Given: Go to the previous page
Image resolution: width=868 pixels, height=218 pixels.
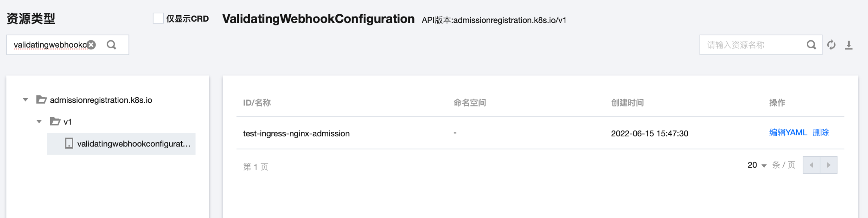Looking at the screenshot, I should pyautogui.click(x=811, y=165).
